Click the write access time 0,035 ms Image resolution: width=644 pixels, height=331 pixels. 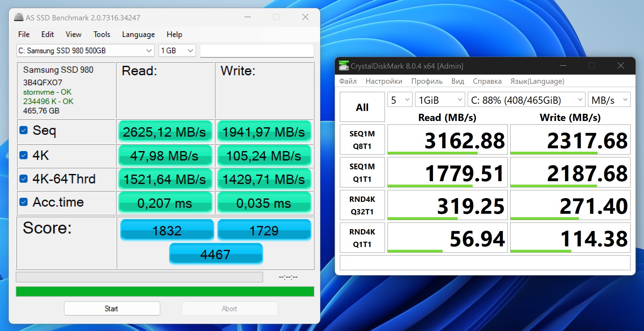pyautogui.click(x=264, y=203)
